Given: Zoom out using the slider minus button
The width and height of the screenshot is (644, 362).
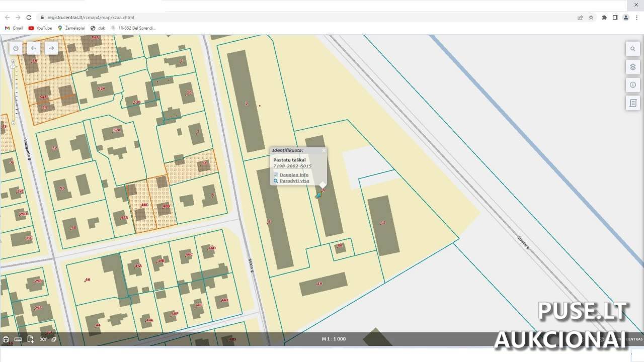Looking at the screenshot, I should point(13,123).
